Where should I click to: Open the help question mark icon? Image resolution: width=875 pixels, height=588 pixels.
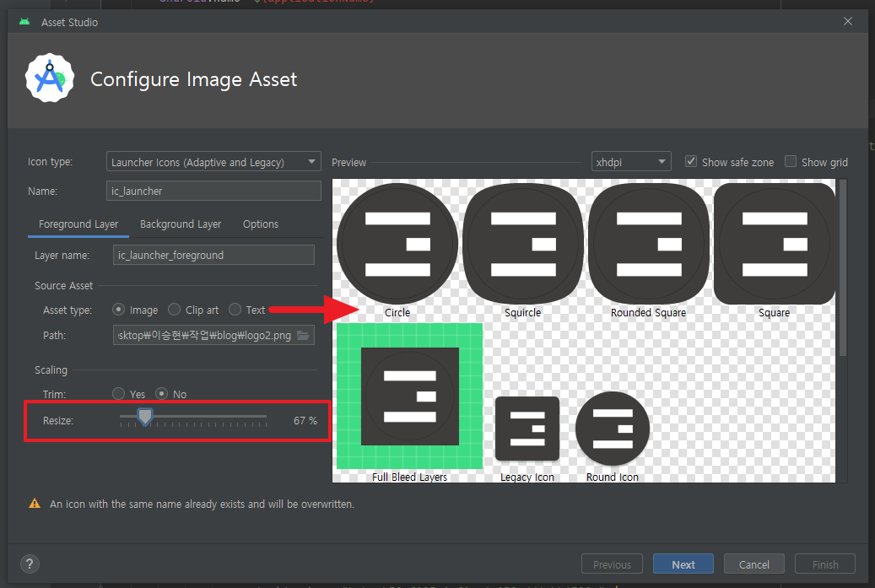coord(30,564)
